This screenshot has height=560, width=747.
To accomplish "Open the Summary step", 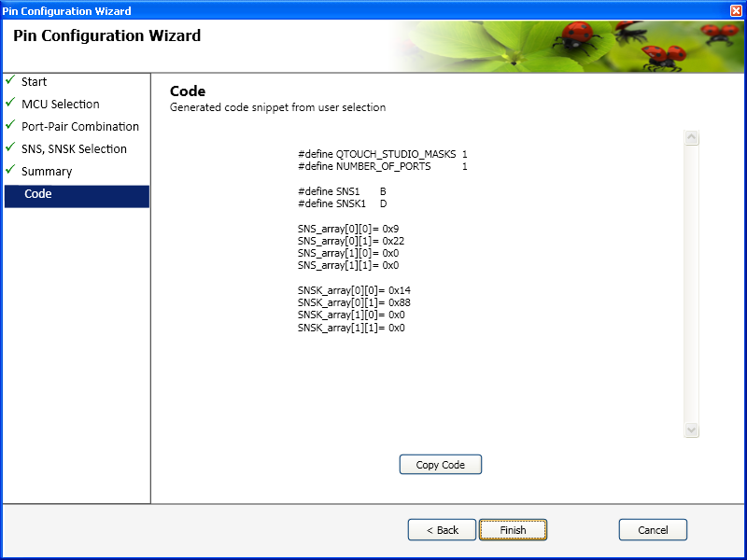I will (x=47, y=172).
